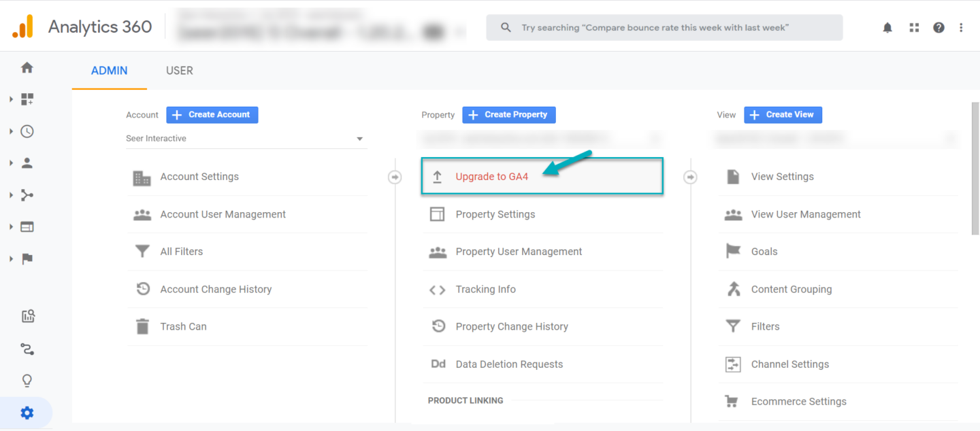Select the ADMIN tab
This screenshot has width=980, height=431.
point(109,71)
